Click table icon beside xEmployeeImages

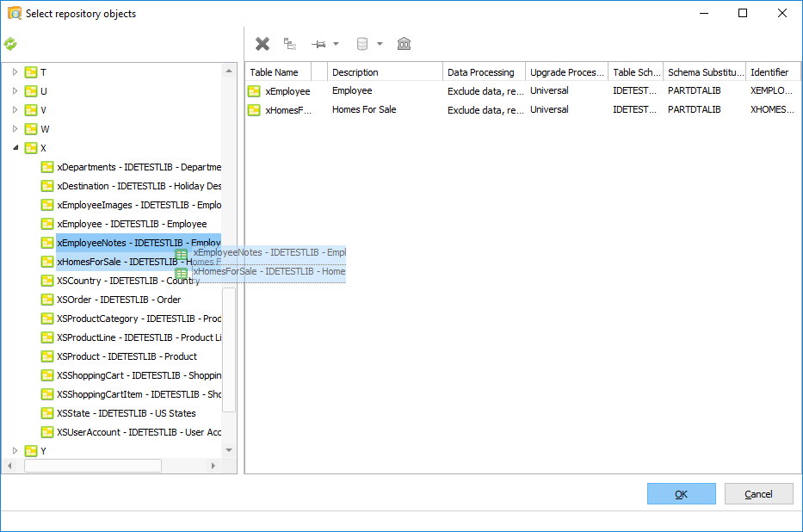click(47, 205)
